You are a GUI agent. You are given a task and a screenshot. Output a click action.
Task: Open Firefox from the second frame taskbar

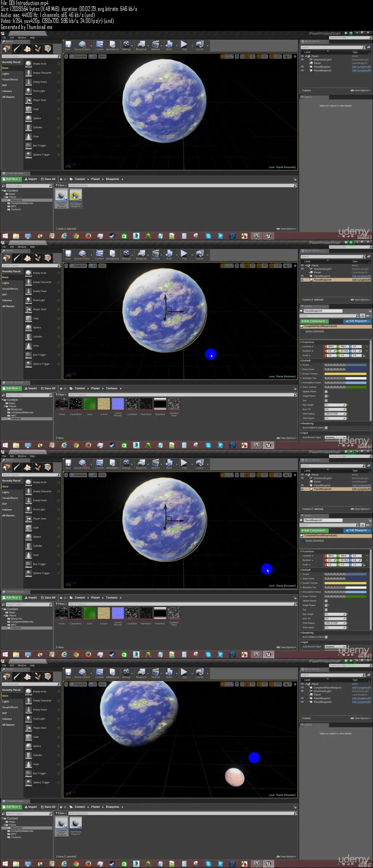pos(88,445)
